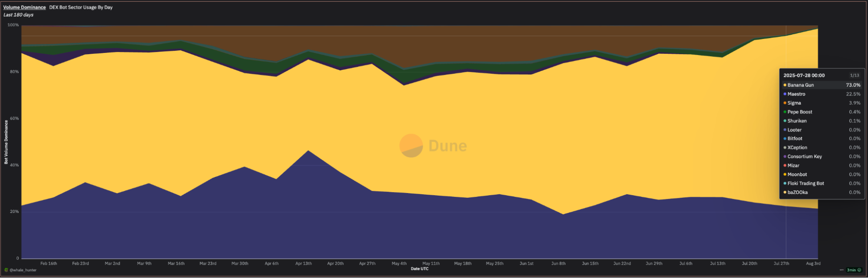
Task: Click the Mar 30th axis label
Action: click(x=240, y=264)
